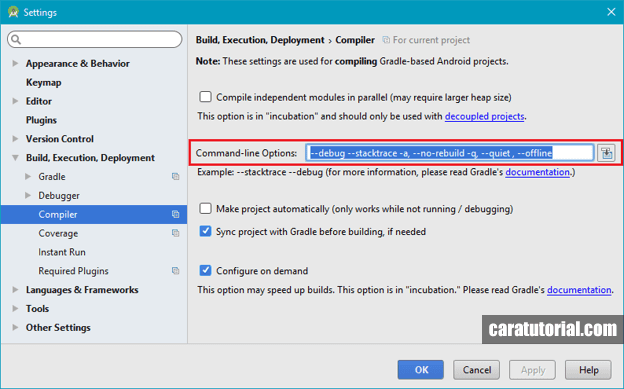624x389 pixels.
Task: Close the Settings dialog
Action: point(611,12)
